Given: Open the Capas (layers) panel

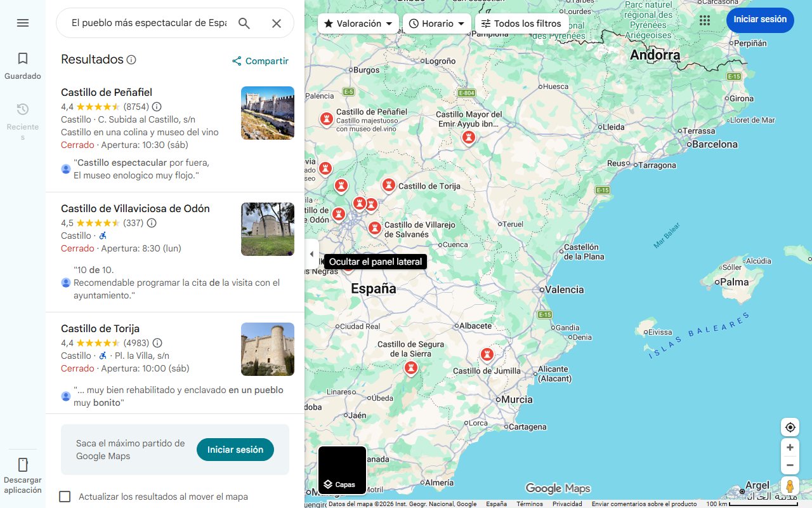Looking at the screenshot, I should pos(342,470).
